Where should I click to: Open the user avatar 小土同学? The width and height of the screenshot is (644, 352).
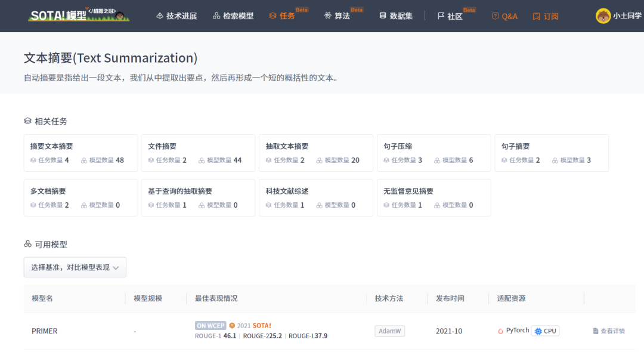(x=603, y=16)
